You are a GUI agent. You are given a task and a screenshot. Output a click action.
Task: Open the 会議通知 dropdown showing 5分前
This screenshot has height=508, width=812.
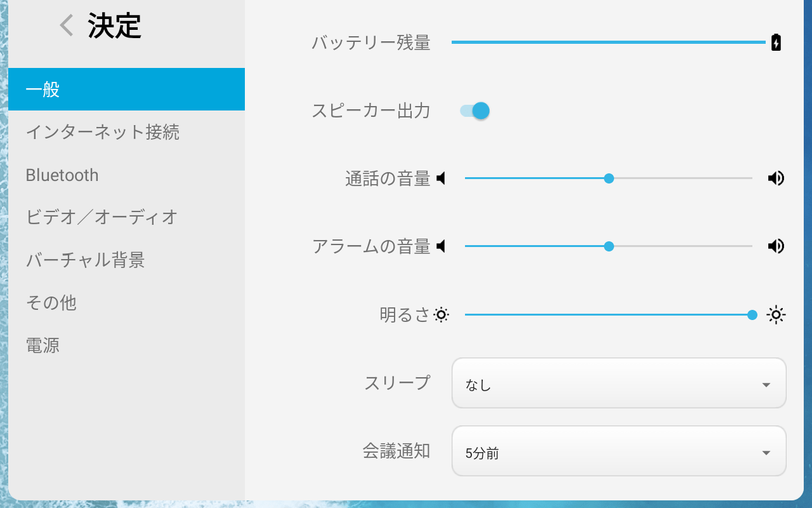[x=619, y=451]
